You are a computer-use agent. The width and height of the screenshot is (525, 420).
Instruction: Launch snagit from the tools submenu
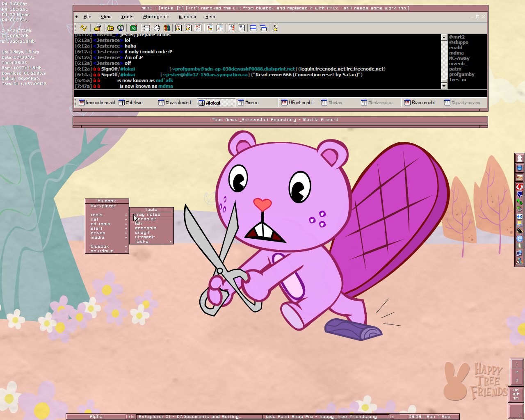151,233
